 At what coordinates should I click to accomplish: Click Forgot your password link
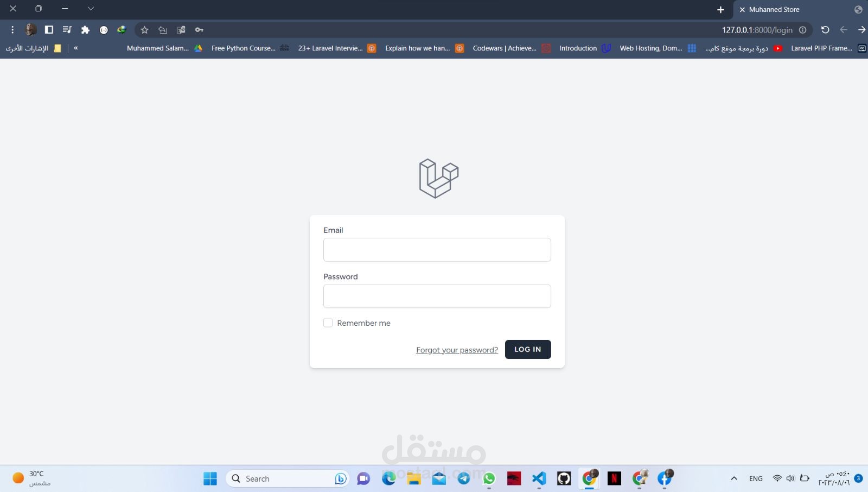coord(457,350)
